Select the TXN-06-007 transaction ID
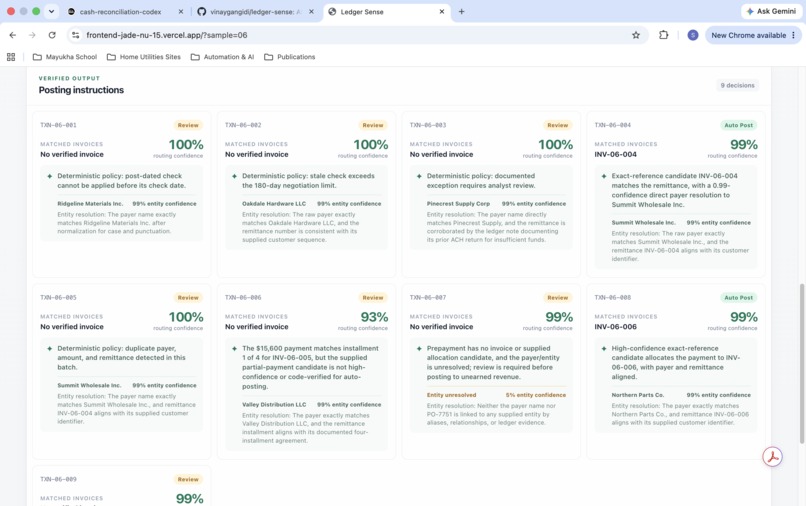The image size is (806, 506). [x=428, y=297]
